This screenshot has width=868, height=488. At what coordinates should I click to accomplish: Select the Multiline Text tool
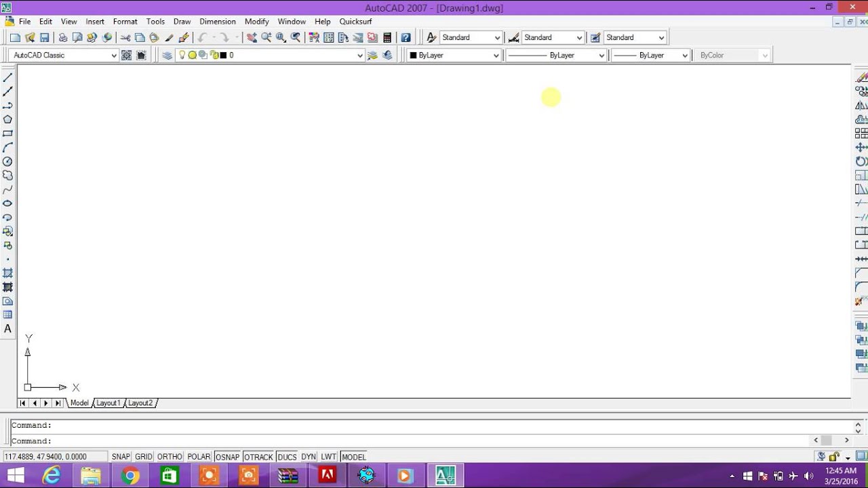[x=8, y=329]
